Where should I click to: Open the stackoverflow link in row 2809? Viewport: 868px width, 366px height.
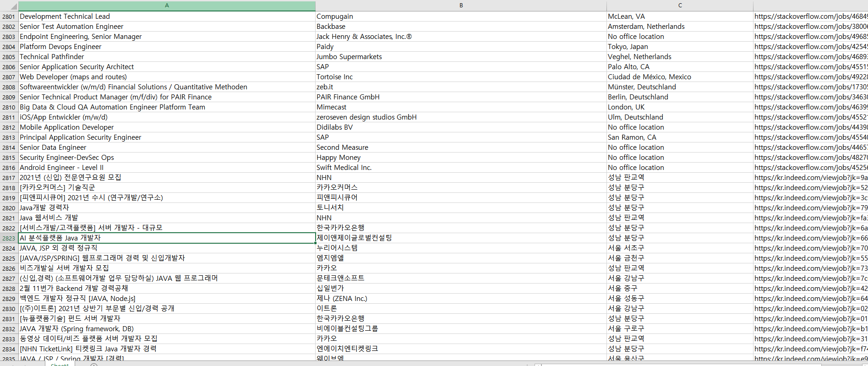[x=811, y=97]
